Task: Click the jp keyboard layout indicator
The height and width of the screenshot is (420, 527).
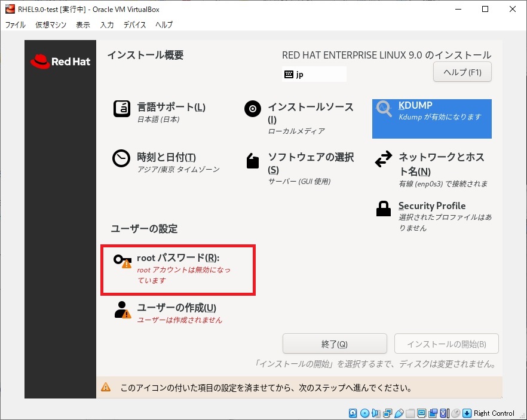Action: click(x=314, y=74)
